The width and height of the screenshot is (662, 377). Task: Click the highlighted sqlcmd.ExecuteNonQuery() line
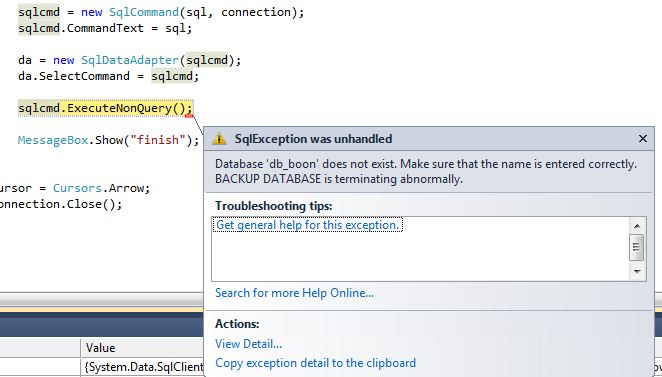click(106, 108)
